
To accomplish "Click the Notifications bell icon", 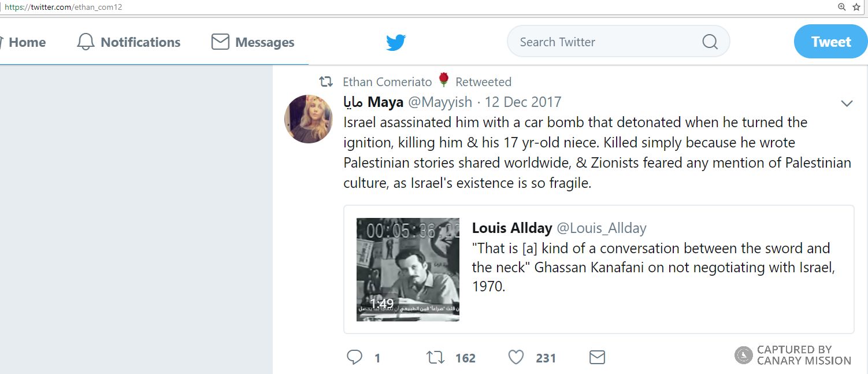I will pyautogui.click(x=86, y=42).
